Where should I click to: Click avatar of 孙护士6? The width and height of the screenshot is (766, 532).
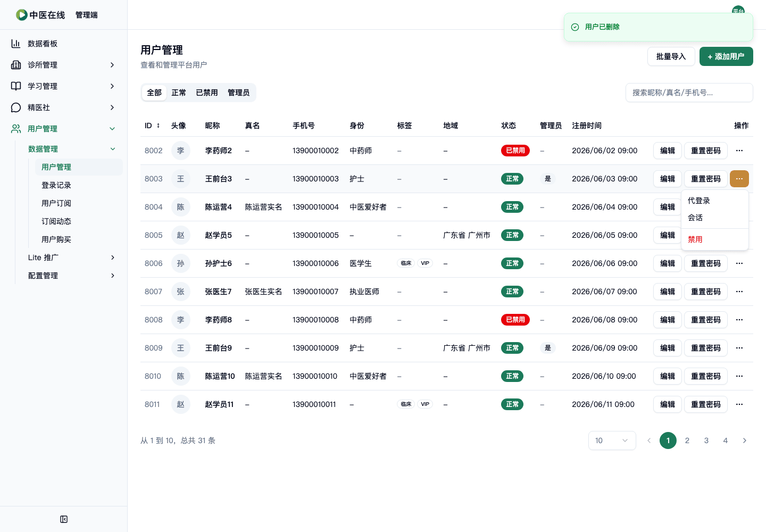[181, 263]
